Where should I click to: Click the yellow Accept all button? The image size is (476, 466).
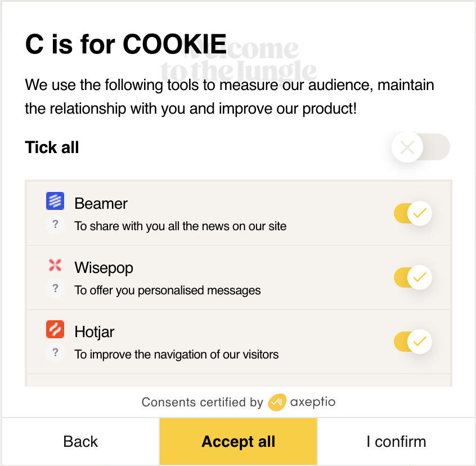point(238,442)
